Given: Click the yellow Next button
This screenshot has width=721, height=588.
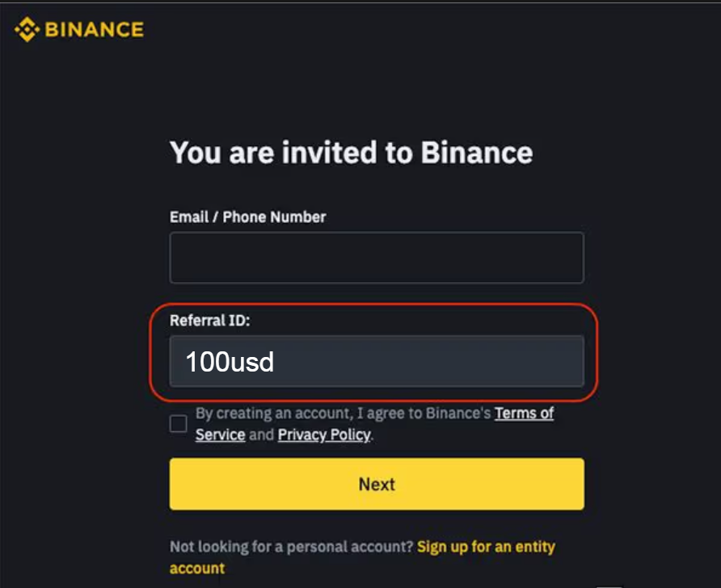Looking at the screenshot, I should pyautogui.click(x=377, y=484).
